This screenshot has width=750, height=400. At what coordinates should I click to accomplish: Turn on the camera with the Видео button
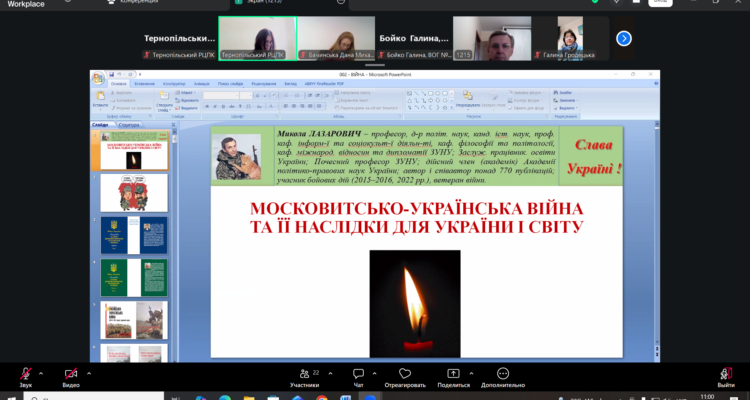pos(71,375)
